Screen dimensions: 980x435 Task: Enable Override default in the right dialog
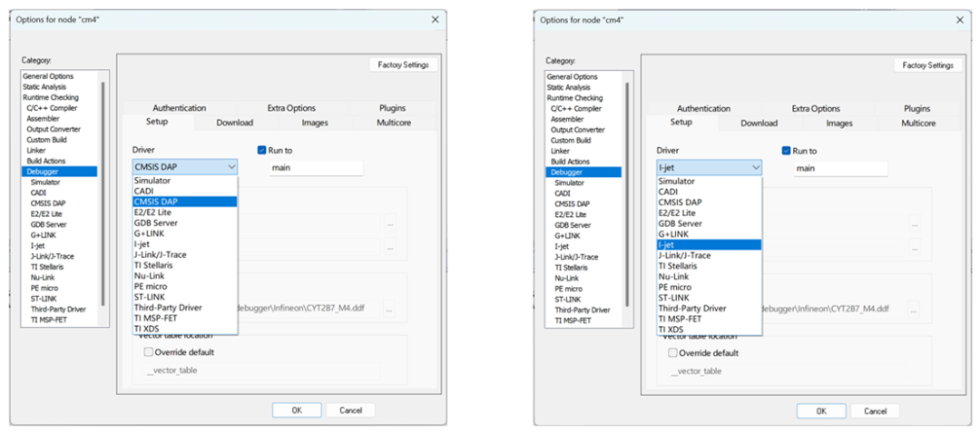(672, 352)
